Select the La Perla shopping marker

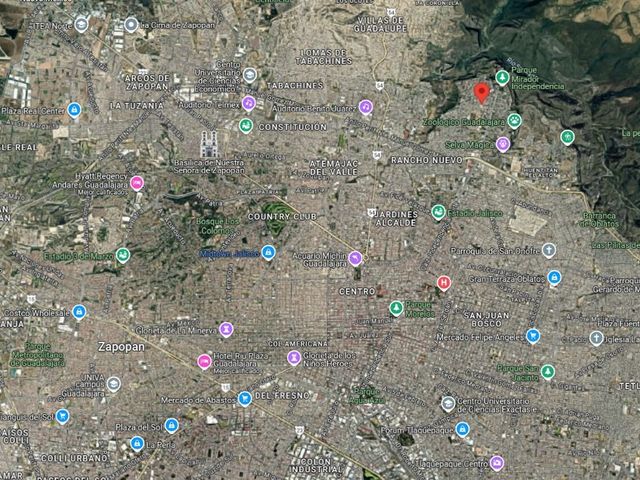click(137, 443)
